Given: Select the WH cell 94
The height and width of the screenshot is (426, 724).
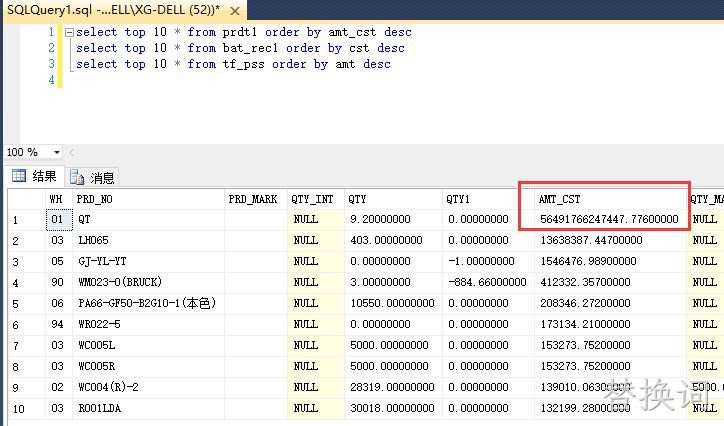Looking at the screenshot, I should (59, 324).
